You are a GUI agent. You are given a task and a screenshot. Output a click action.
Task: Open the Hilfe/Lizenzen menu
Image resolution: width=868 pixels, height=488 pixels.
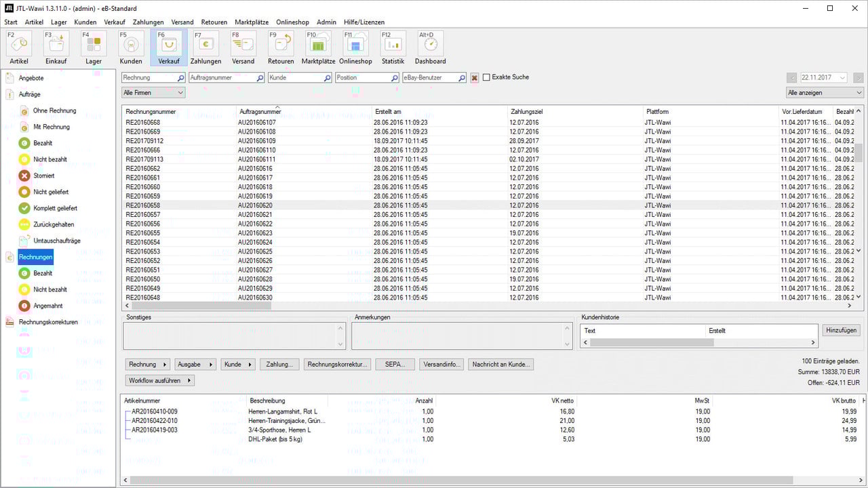click(x=364, y=22)
